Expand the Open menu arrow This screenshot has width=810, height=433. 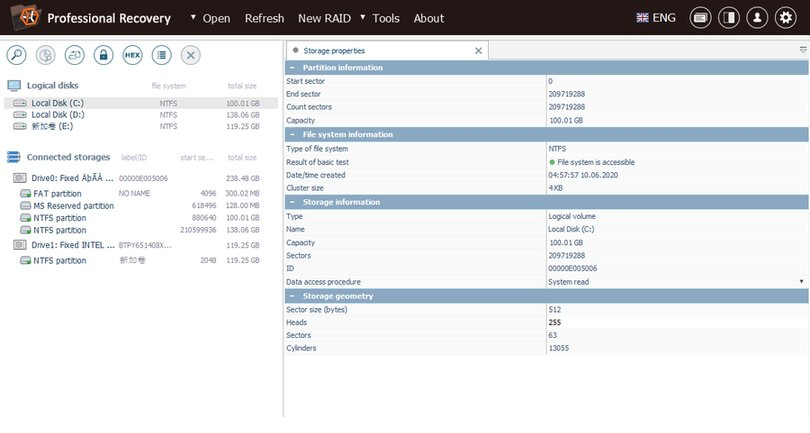[x=194, y=18]
